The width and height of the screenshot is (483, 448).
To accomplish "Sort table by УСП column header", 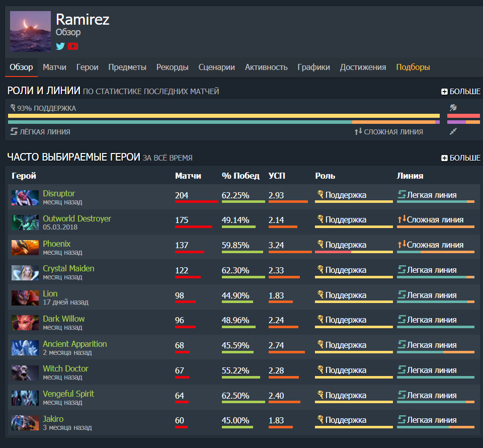I will pos(277,176).
